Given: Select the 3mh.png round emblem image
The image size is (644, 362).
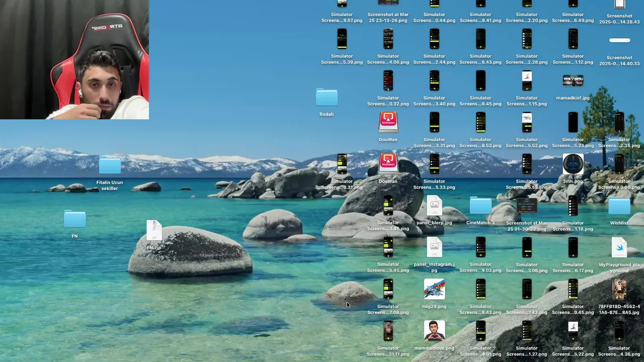Looking at the screenshot, I should (x=573, y=164).
